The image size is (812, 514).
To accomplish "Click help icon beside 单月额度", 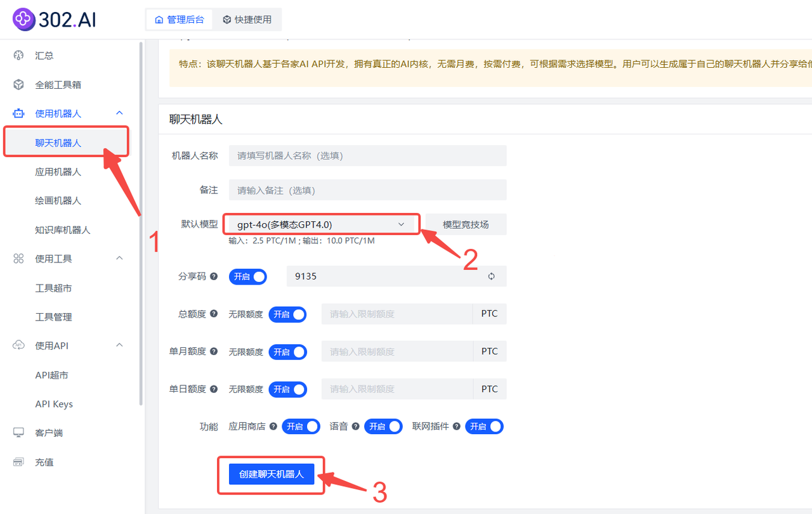I will (214, 351).
